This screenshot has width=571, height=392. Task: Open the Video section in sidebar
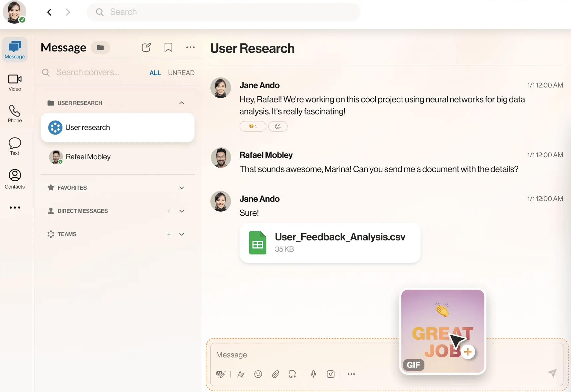pyautogui.click(x=15, y=82)
